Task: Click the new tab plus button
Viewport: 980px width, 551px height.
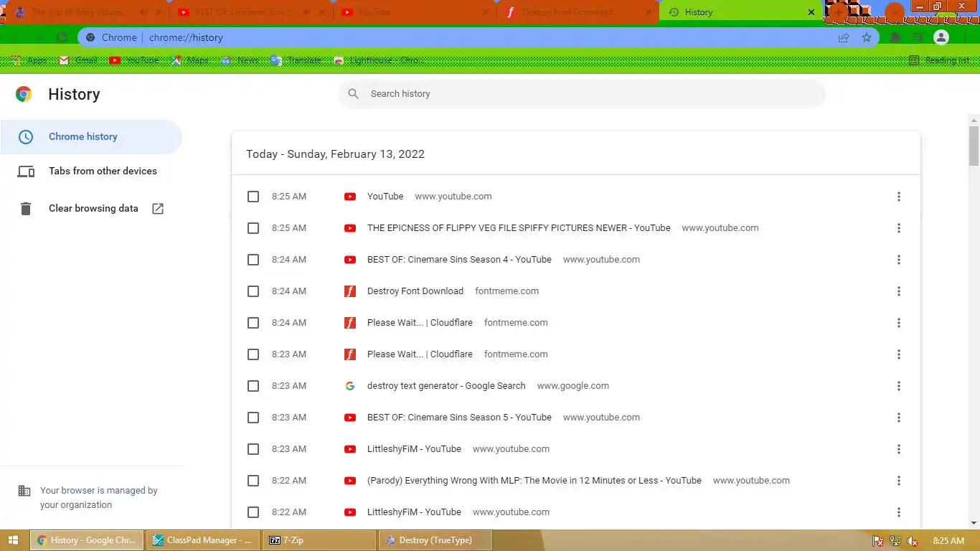Action: [838, 12]
